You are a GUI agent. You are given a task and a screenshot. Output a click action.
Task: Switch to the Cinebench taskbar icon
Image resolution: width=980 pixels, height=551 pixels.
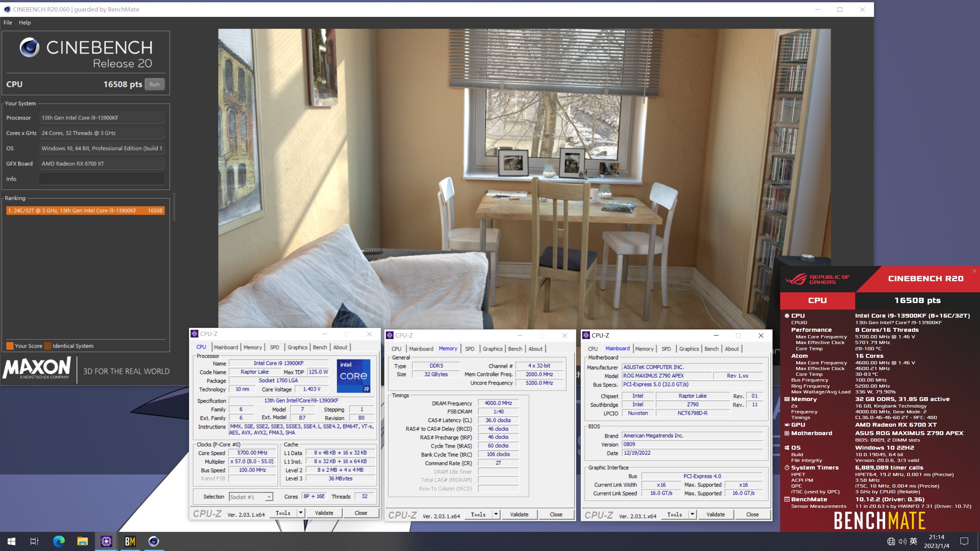pos(154,541)
